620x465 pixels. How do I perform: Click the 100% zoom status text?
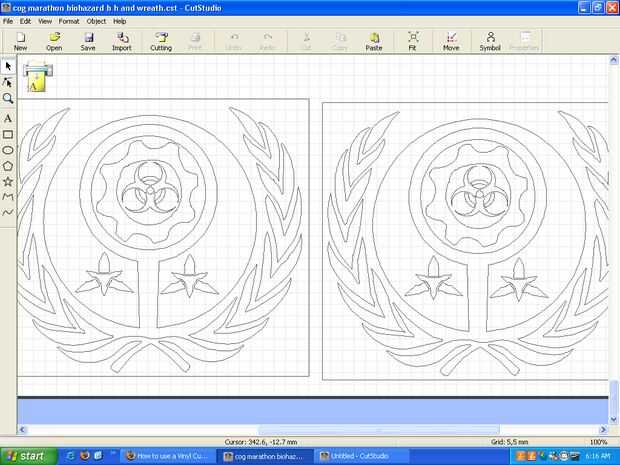598,442
